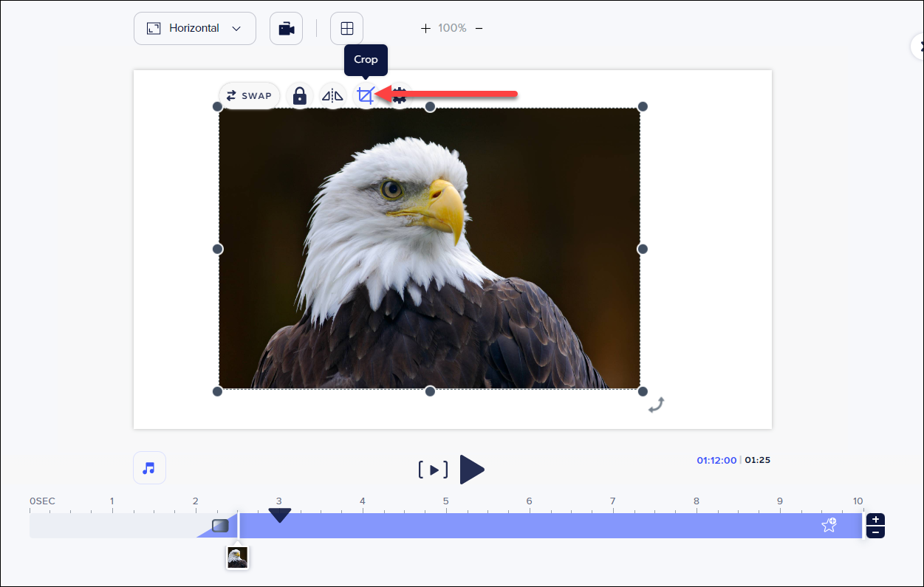Expand the collapsed panel on the right edge
This screenshot has height=587, width=924.
[x=918, y=46]
